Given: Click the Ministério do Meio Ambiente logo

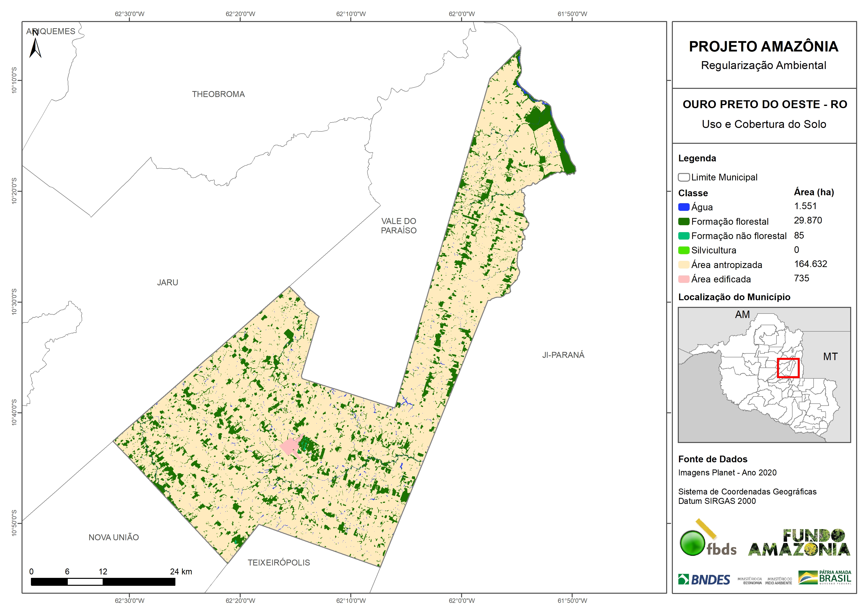Looking at the screenshot, I should [x=778, y=581].
